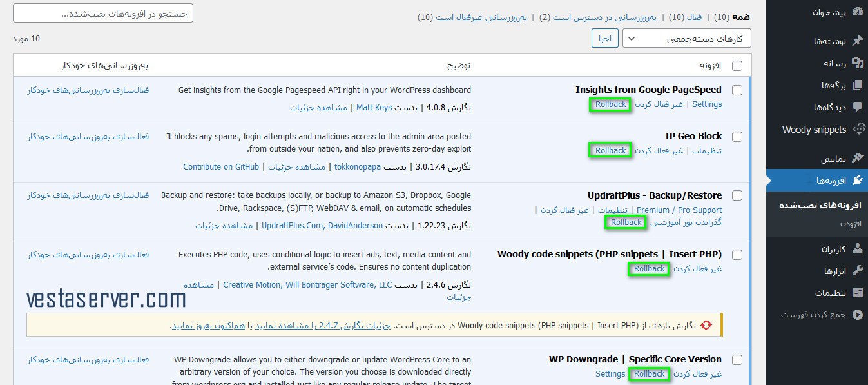The height and width of the screenshot is (385, 868).
Task: Click the Contribute on GitHub link
Action: 221,167
